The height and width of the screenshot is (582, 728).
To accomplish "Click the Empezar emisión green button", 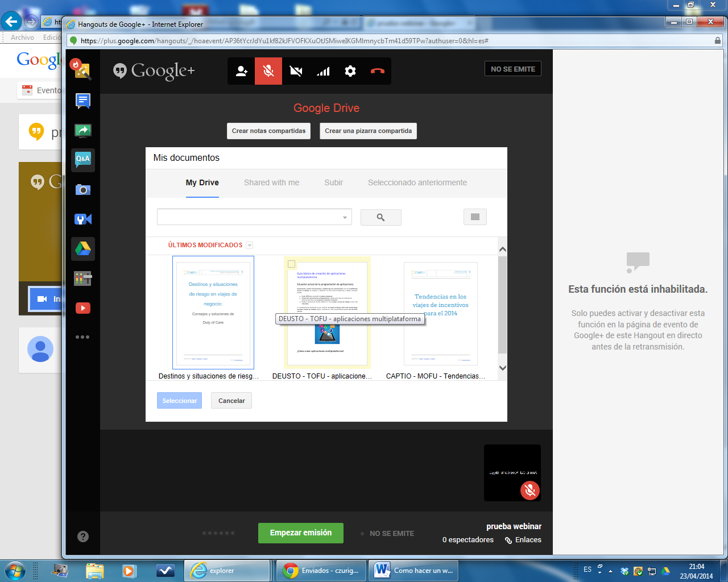I will coord(301,533).
